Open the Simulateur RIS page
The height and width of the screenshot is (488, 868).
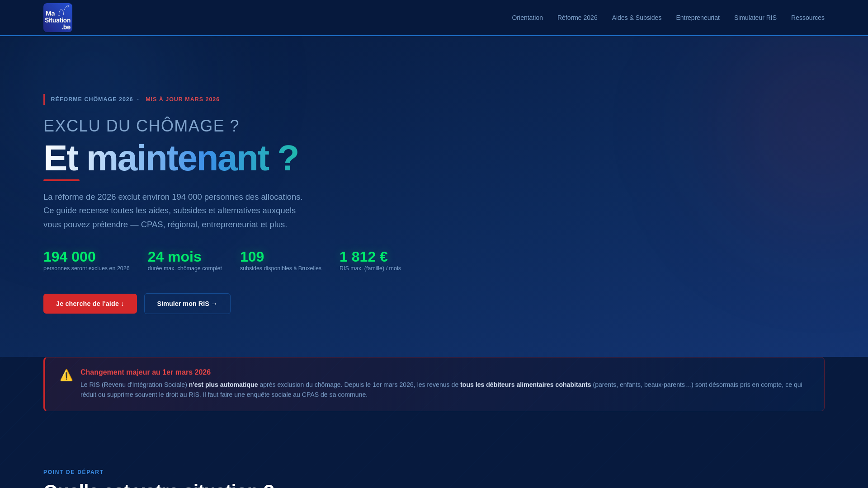click(x=755, y=18)
